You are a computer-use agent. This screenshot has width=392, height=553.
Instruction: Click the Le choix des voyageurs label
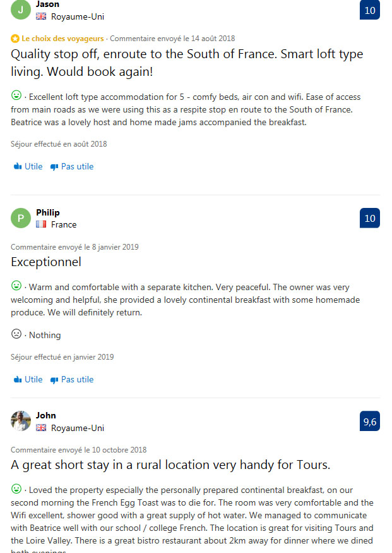point(62,39)
